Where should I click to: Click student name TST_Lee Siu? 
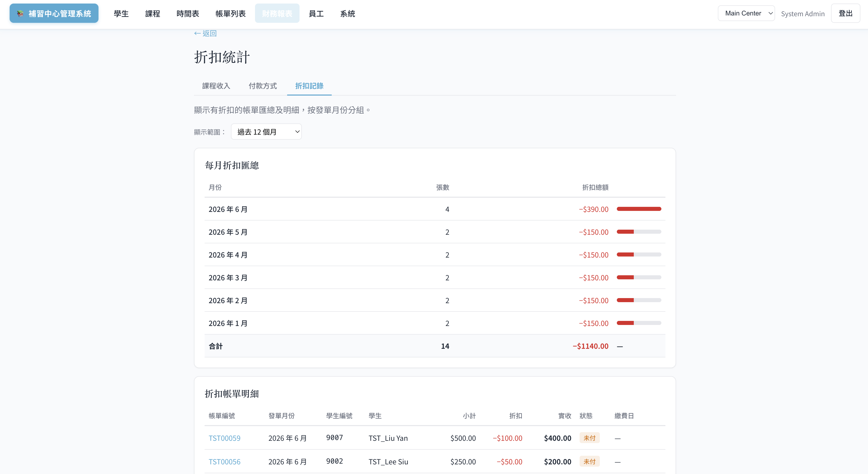click(388, 462)
